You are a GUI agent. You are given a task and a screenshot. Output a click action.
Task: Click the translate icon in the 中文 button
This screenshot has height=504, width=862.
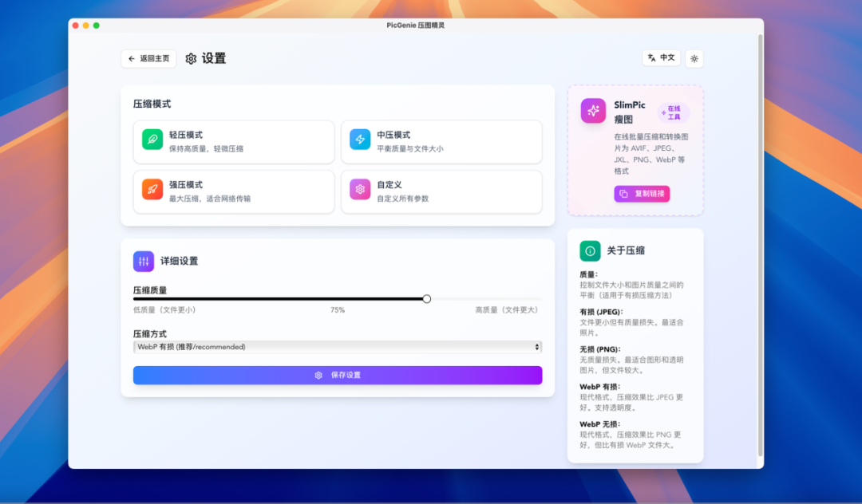(650, 57)
